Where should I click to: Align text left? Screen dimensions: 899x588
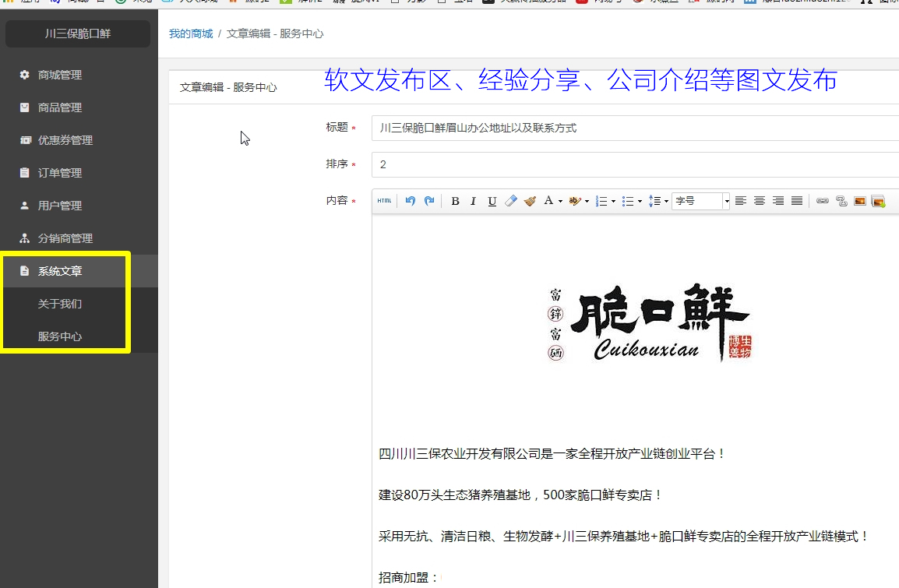741,201
